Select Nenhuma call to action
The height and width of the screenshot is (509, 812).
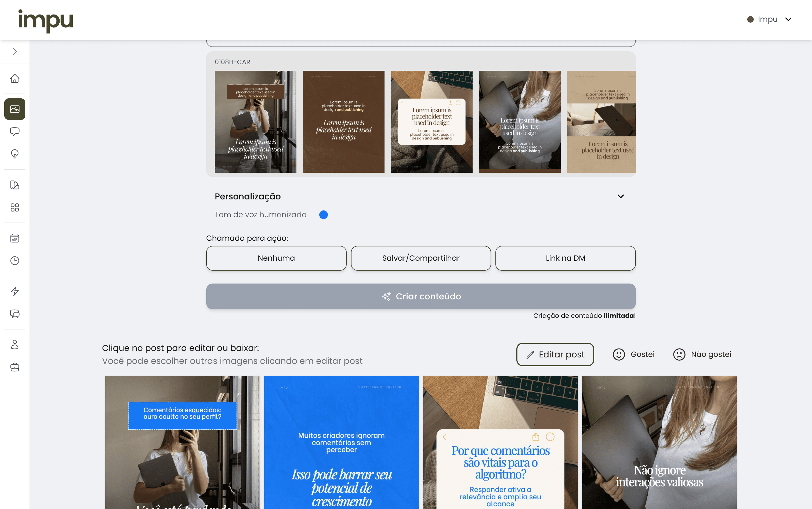point(276,258)
